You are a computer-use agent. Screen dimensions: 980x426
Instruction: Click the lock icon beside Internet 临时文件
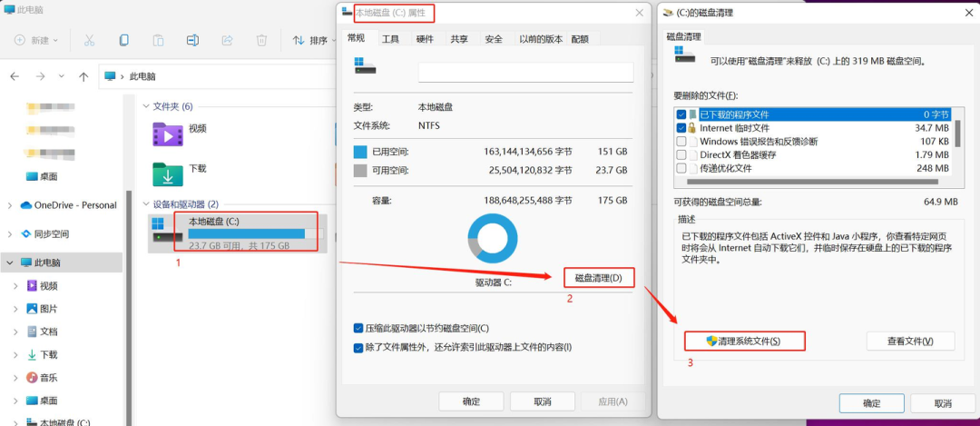[692, 127]
